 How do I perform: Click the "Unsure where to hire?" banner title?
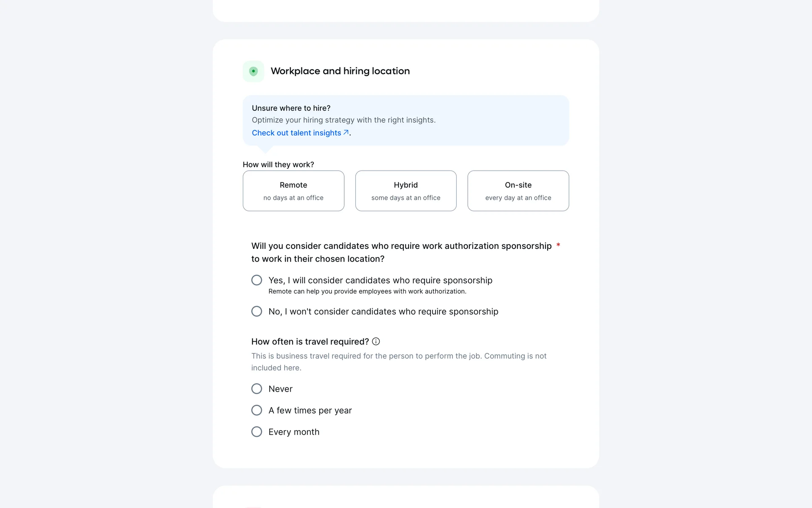coord(291,108)
